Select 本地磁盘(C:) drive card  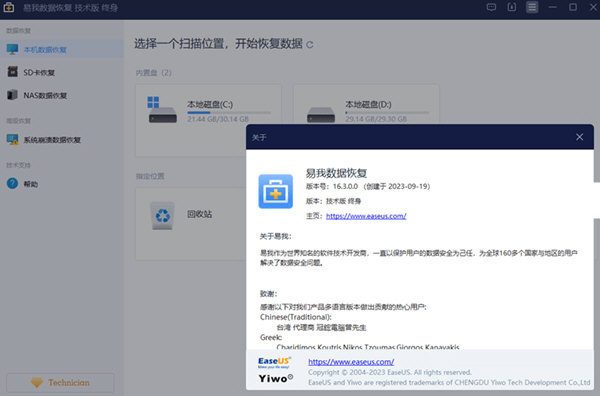[209, 121]
